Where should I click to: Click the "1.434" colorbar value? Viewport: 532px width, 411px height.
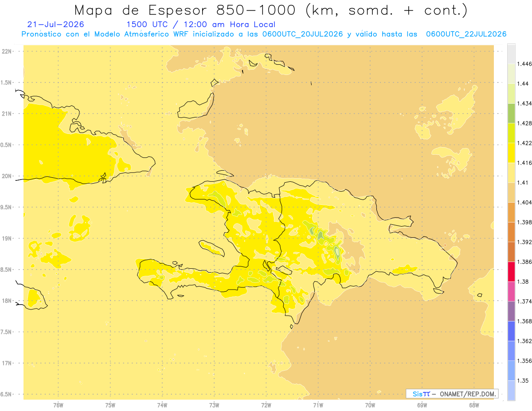coord(524,104)
